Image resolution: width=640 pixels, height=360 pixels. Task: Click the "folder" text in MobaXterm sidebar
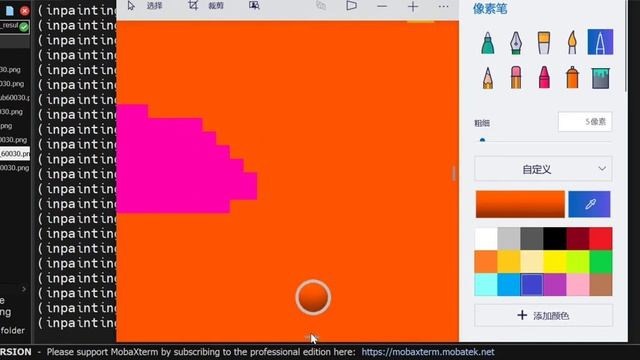(x=13, y=330)
